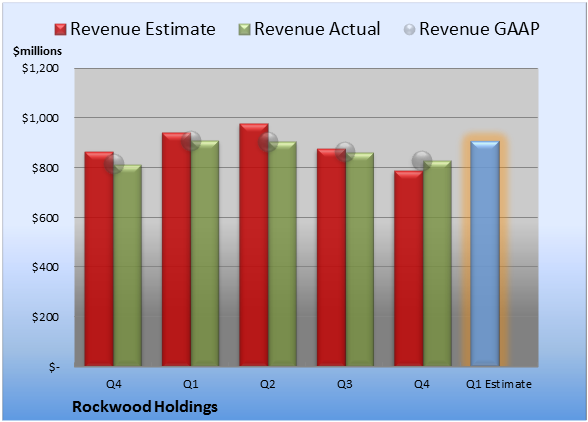The height and width of the screenshot is (422, 588).
Task: Click the '$1,000' axis value
Action: coord(40,118)
